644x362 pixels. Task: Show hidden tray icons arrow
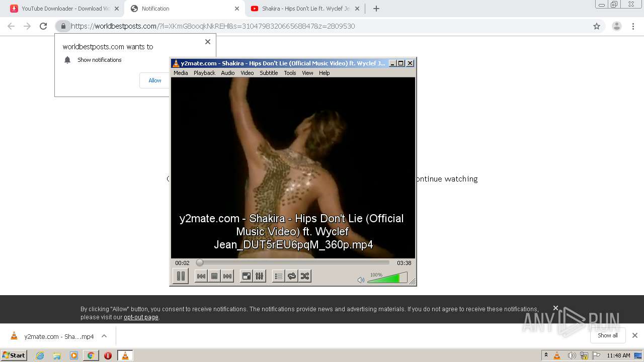click(x=546, y=355)
